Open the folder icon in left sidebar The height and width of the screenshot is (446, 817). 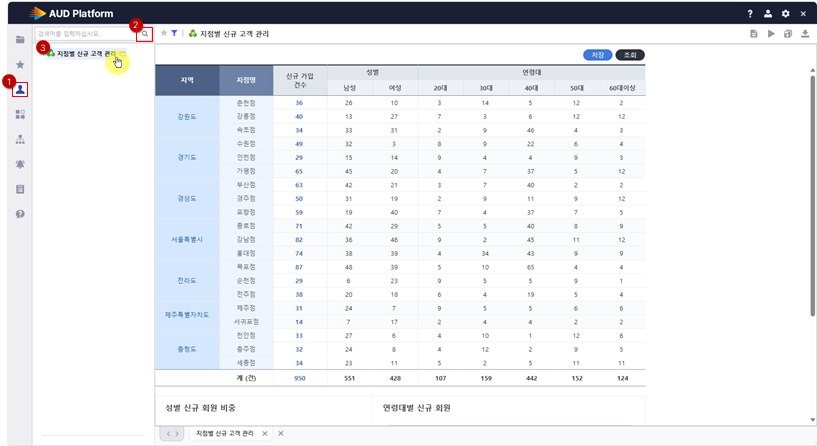pos(20,39)
